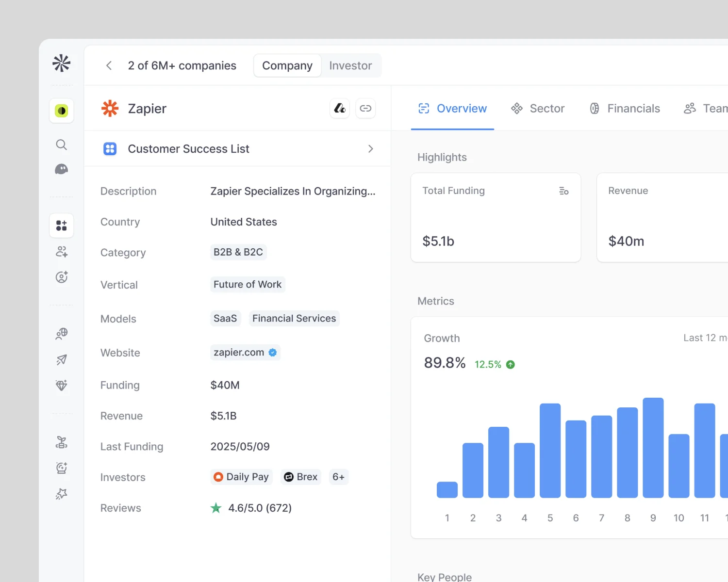The height and width of the screenshot is (582, 728).
Task: Switch to the Investor toggle option
Action: 350,65
